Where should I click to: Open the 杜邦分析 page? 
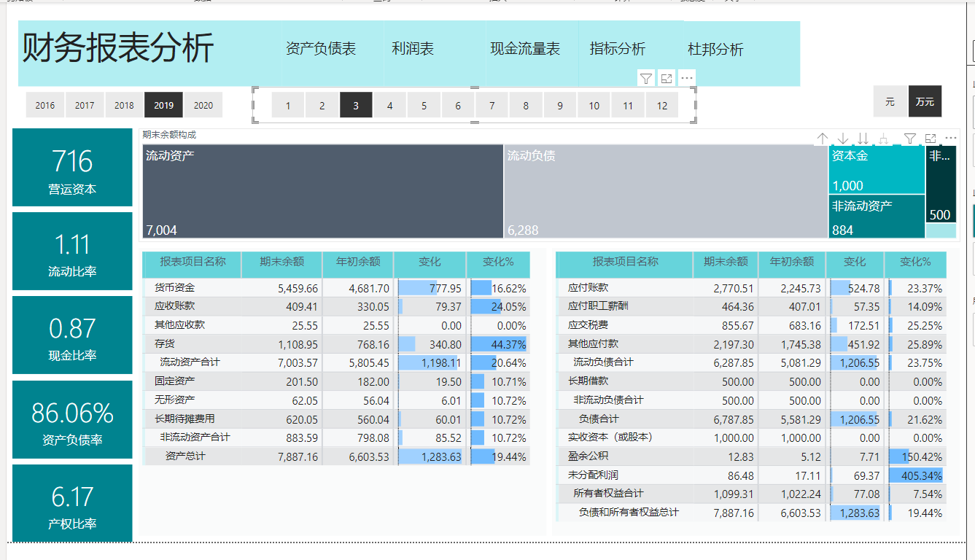coord(715,50)
